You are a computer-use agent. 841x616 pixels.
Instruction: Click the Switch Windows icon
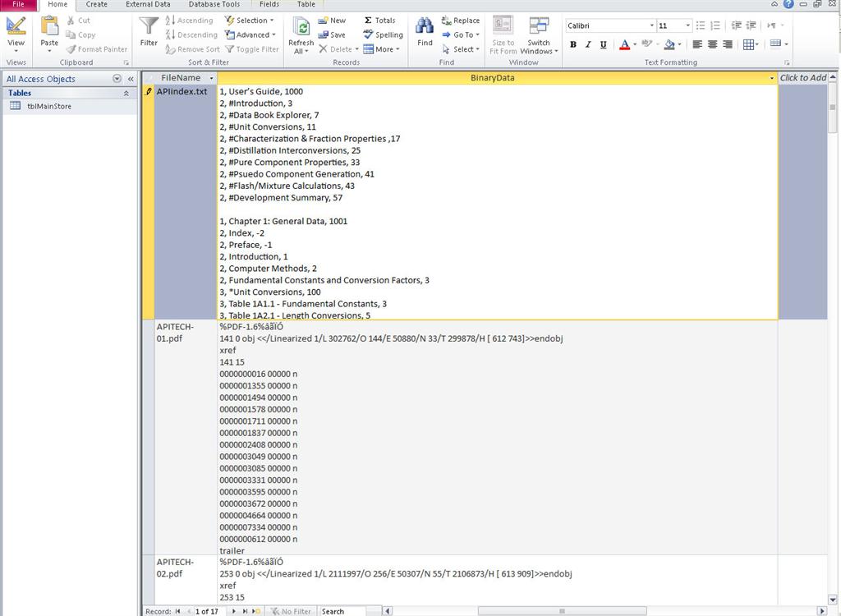pyautogui.click(x=539, y=25)
